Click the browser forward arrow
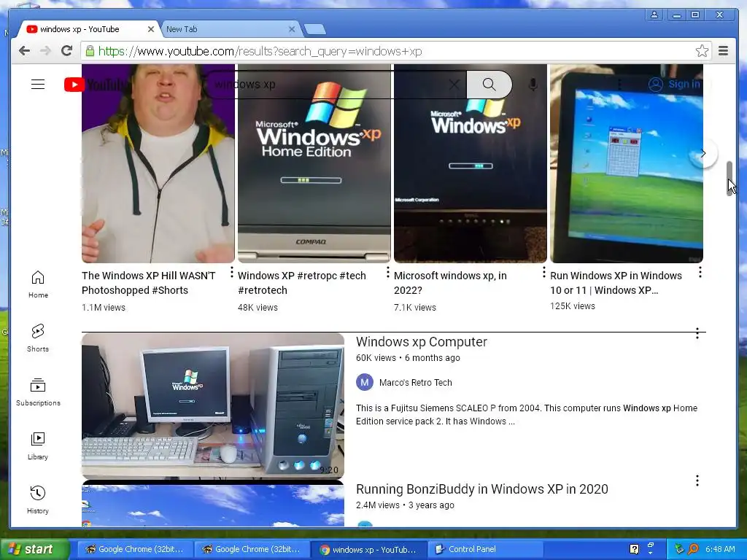Viewport: 747px width, 560px height. [45, 51]
